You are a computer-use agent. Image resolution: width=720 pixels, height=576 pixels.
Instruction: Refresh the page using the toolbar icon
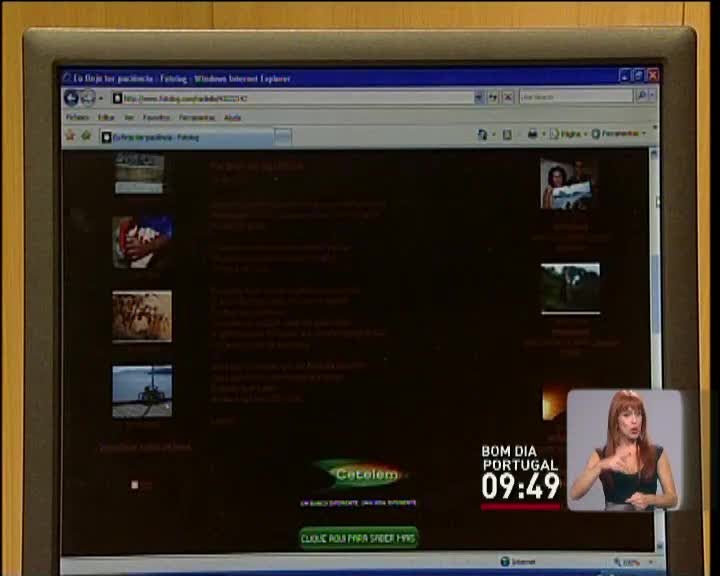click(493, 97)
